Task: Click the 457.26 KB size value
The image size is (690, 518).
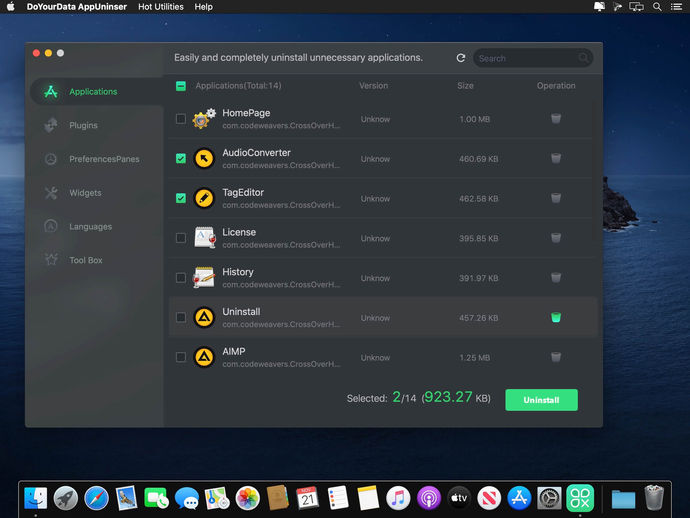Action: click(478, 318)
